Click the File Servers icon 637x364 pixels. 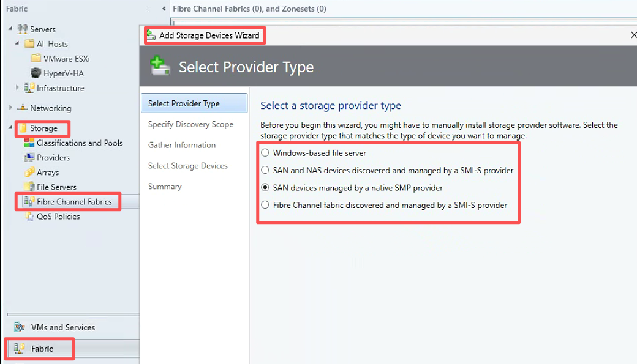click(29, 187)
